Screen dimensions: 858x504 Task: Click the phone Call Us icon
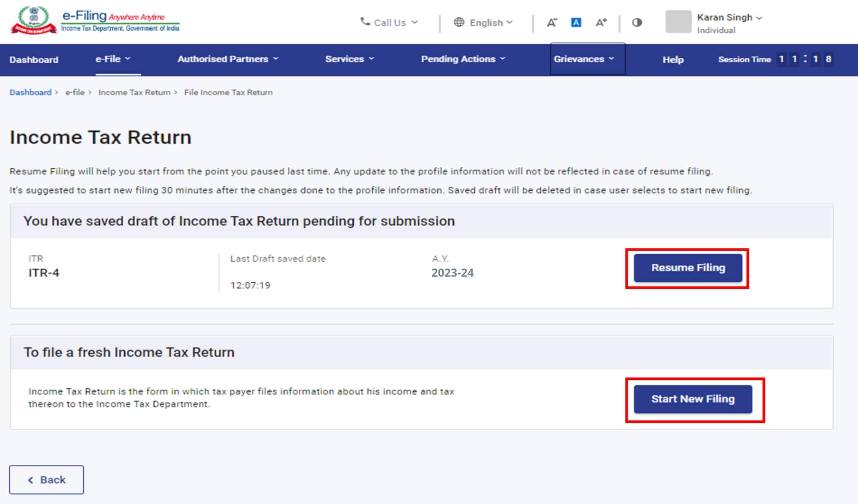coord(365,22)
